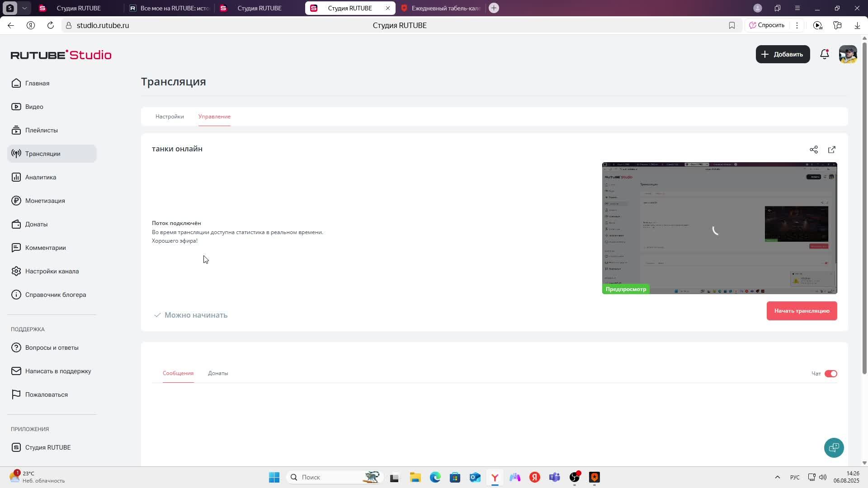Open Трансляции in the sidebar
Screen dimensions: 868x488
[43, 154]
